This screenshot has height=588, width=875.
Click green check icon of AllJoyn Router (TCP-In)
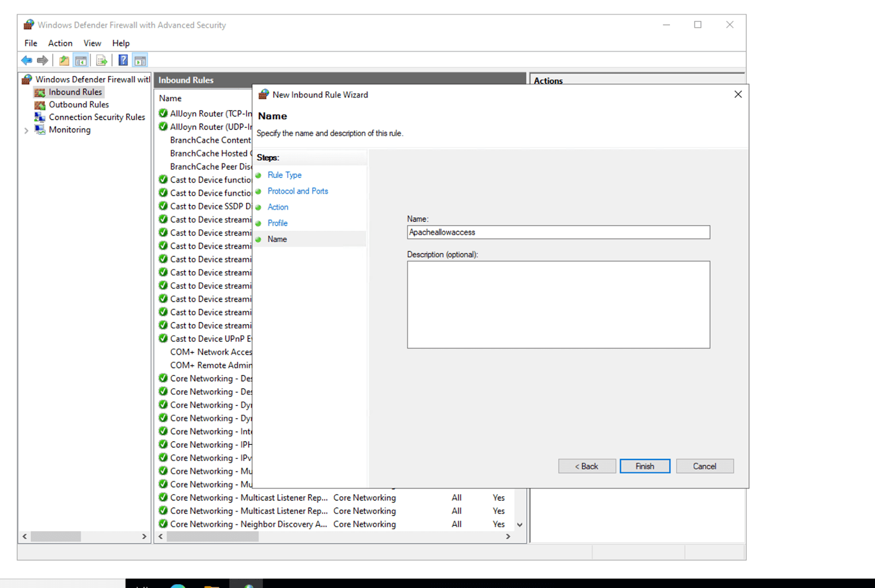tap(163, 113)
